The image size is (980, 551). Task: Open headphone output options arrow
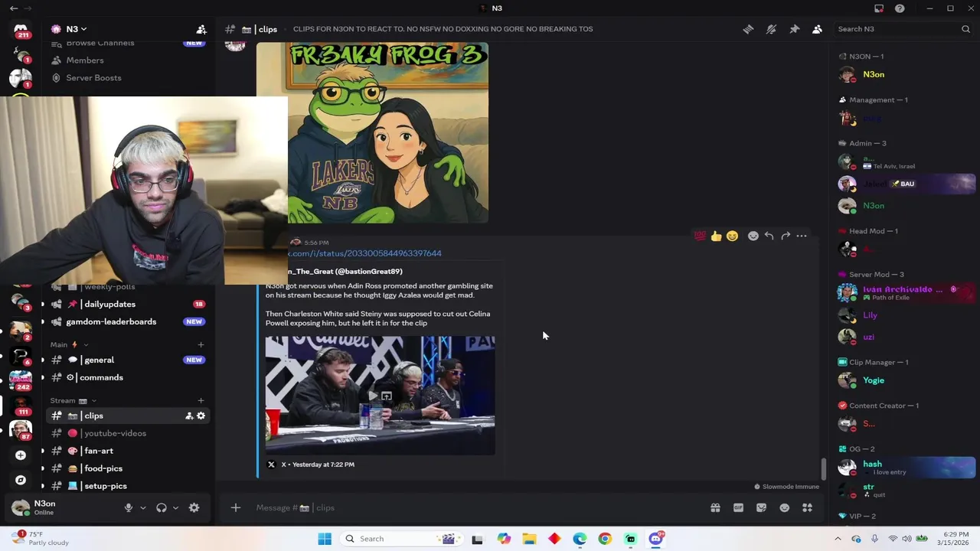pos(175,507)
